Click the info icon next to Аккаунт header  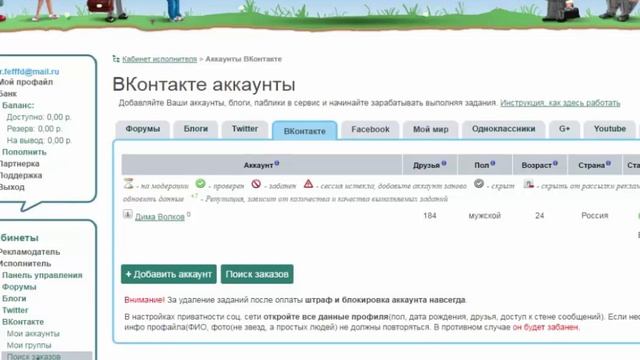point(277,163)
